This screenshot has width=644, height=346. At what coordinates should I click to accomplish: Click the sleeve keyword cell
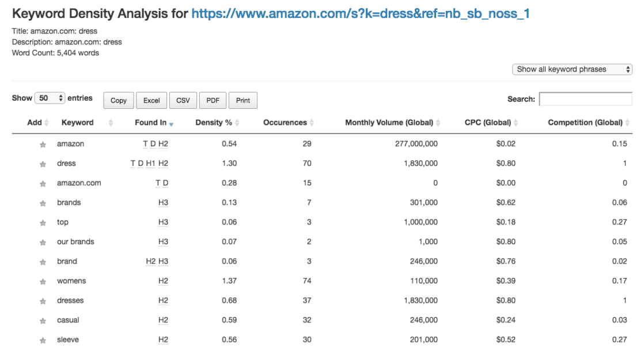coord(68,340)
